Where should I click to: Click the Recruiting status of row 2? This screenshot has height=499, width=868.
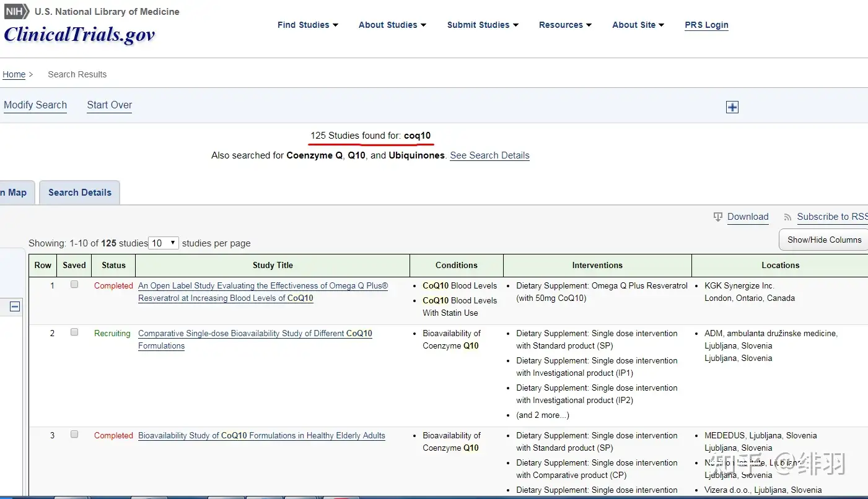(112, 333)
